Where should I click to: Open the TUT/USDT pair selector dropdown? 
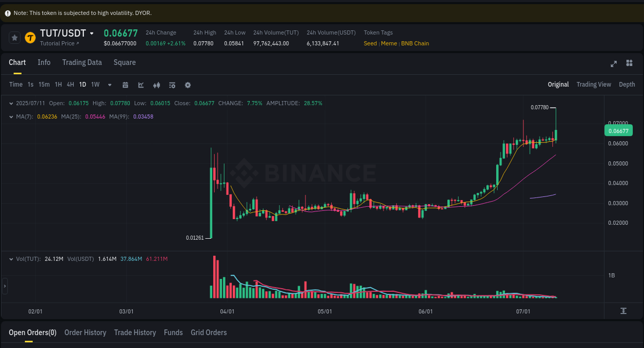coord(92,33)
